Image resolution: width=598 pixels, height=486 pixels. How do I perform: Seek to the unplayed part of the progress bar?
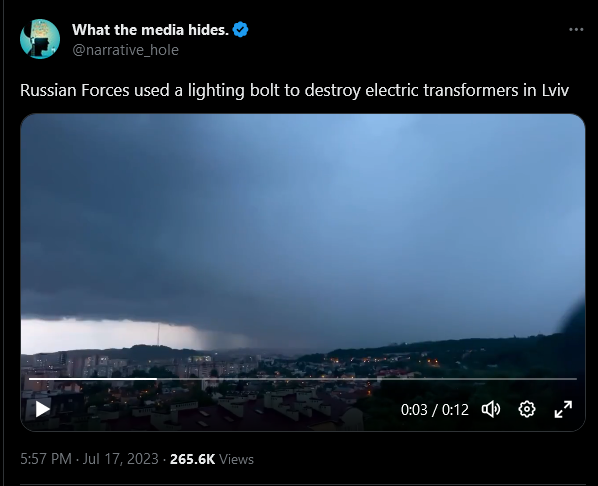(x=367, y=379)
